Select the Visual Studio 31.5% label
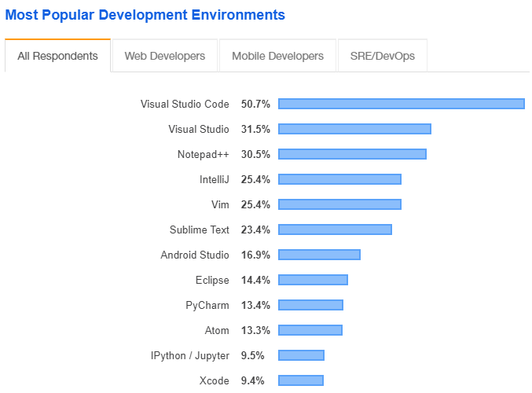Screen dimensions: 532x393 click(199, 129)
